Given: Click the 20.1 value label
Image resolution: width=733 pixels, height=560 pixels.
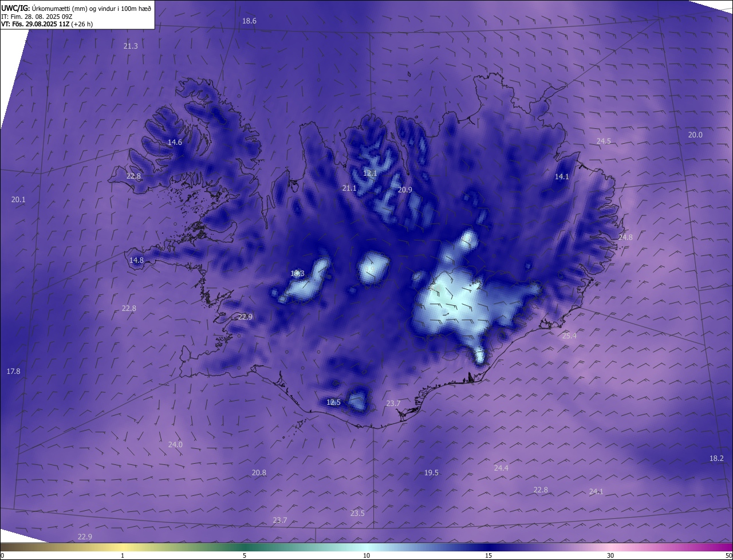Looking at the screenshot, I should pyautogui.click(x=18, y=199).
